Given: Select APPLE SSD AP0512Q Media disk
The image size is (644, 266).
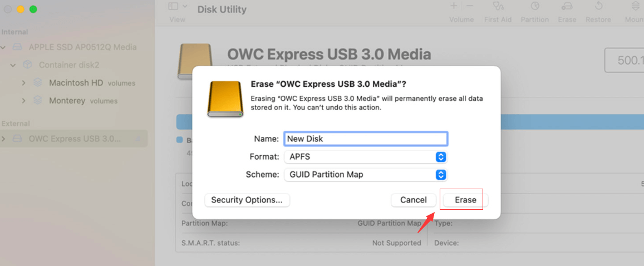Looking at the screenshot, I should click(x=82, y=47).
